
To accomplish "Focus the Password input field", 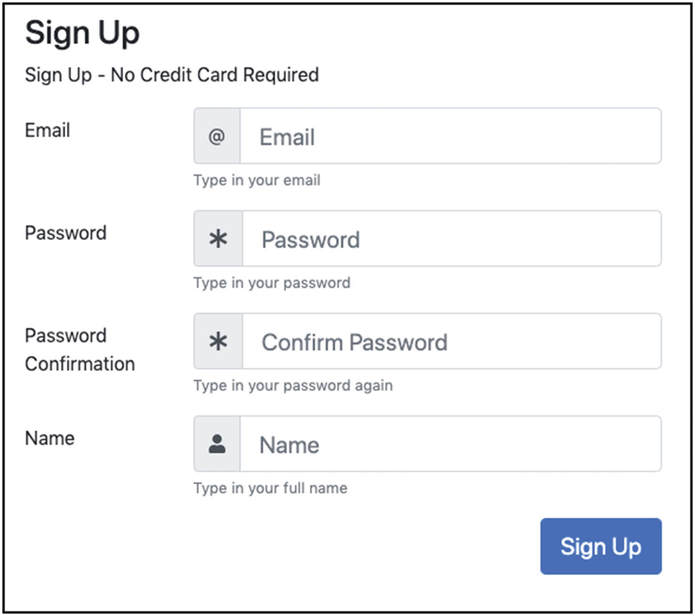I will (x=451, y=239).
